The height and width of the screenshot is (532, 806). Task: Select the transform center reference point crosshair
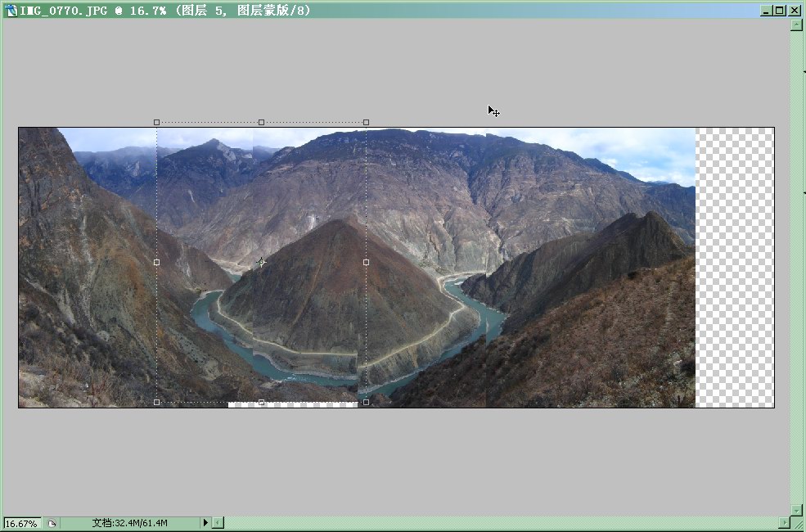click(x=261, y=262)
